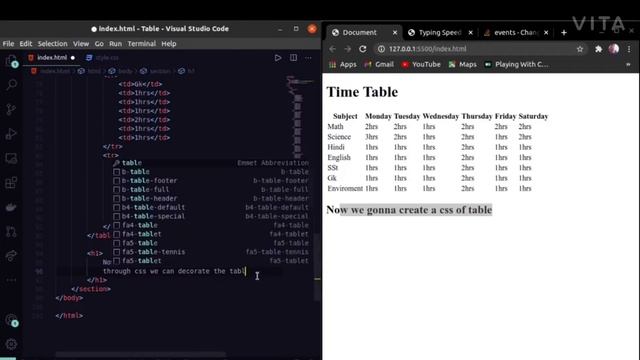Click the Run code play button
This screenshot has width=640, height=360.
[278, 58]
